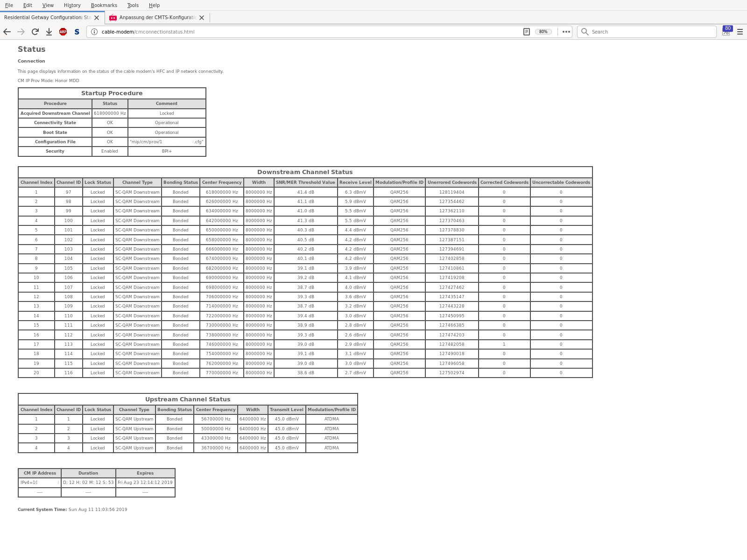Show site information for cable-modem
The height and width of the screenshot is (560, 747).
[x=94, y=32]
